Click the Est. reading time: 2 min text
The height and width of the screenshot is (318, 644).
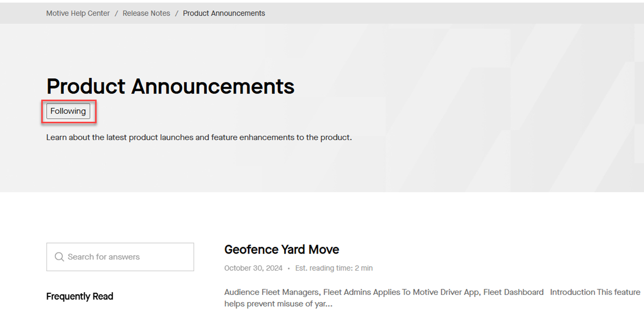coord(334,268)
